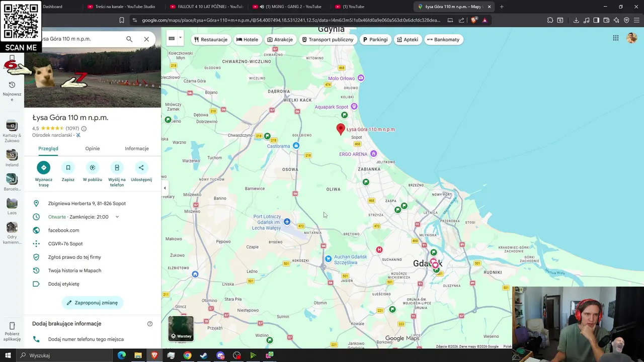Open the Laos sidebar item
644x362 pixels.
pos(12,206)
